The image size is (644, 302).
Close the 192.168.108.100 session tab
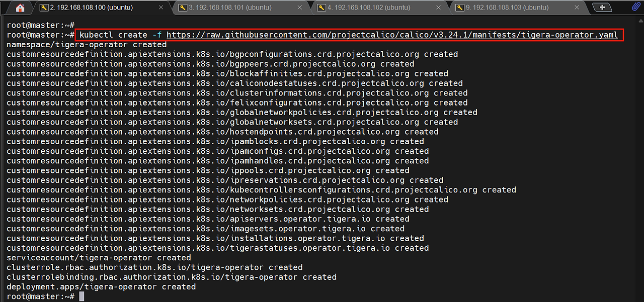pos(162,8)
